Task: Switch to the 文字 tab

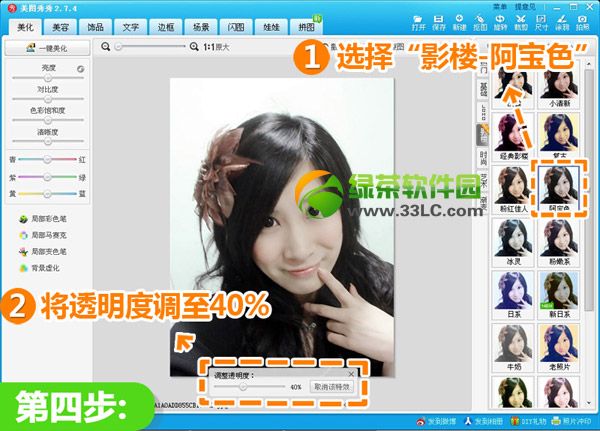Action: coord(130,27)
